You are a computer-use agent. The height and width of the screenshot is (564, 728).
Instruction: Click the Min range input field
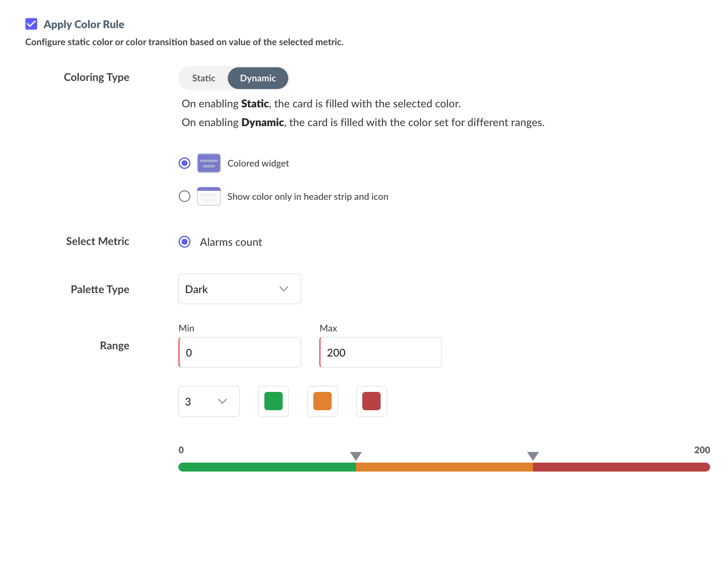pyautogui.click(x=240, y=352)
